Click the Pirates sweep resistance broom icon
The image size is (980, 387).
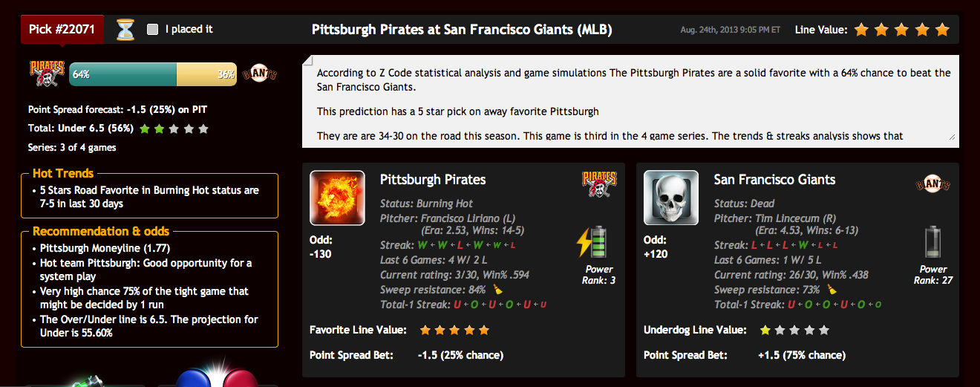point(497,290)
